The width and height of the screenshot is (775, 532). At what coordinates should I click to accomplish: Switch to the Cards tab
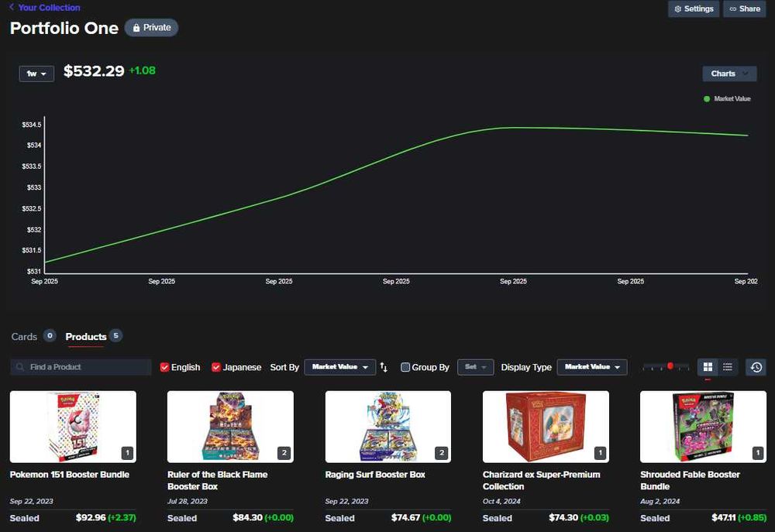click(x=24, y=336)
